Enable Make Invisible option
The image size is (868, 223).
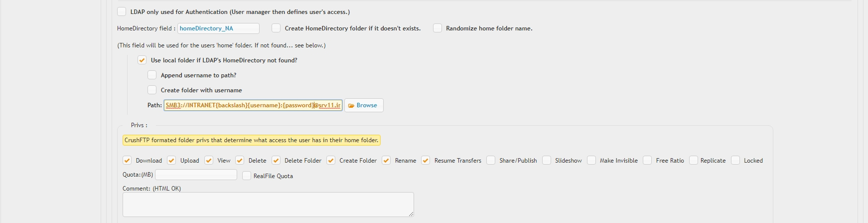click(x=591, y=160)
